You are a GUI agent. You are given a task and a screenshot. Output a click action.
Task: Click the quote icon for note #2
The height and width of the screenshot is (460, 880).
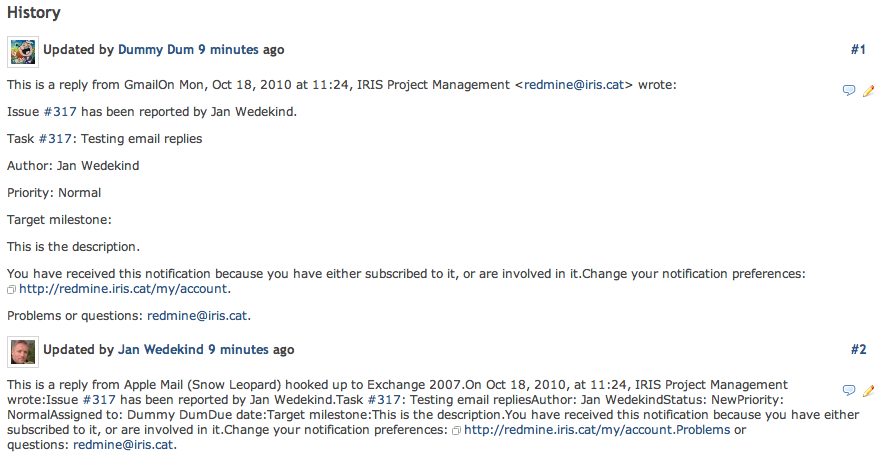tap(849, 390)
